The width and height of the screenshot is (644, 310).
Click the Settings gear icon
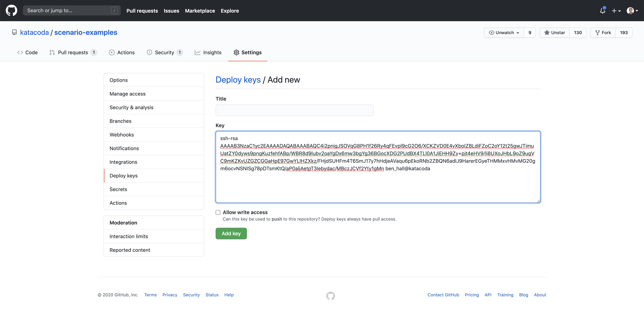click(x=236, y=52)
